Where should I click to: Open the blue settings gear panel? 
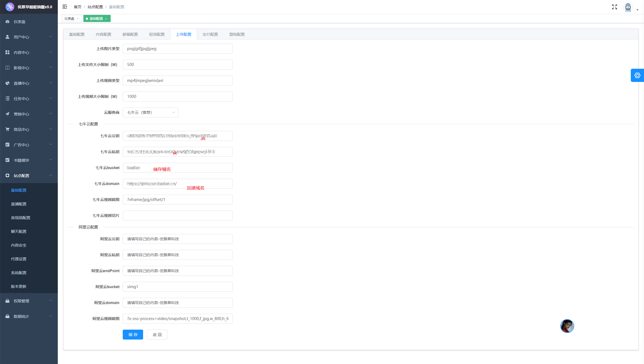pos(637,75)
